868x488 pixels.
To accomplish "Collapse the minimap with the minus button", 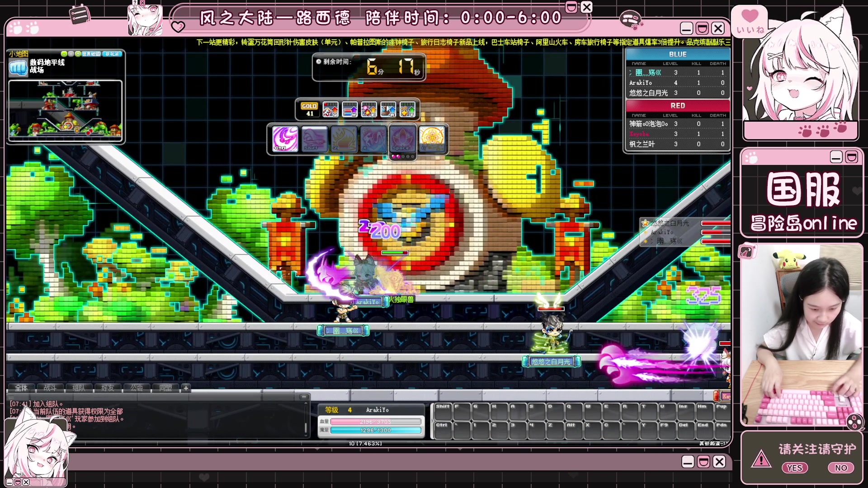I will point(64,54).
